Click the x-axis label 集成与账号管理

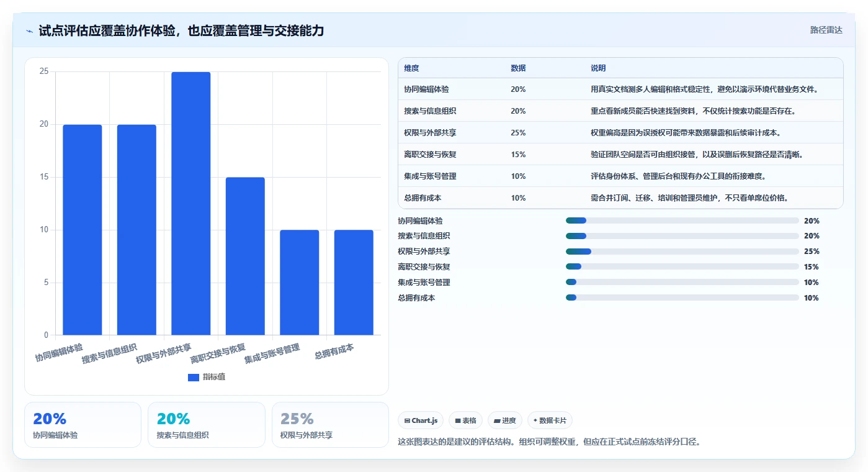(272, 353)
